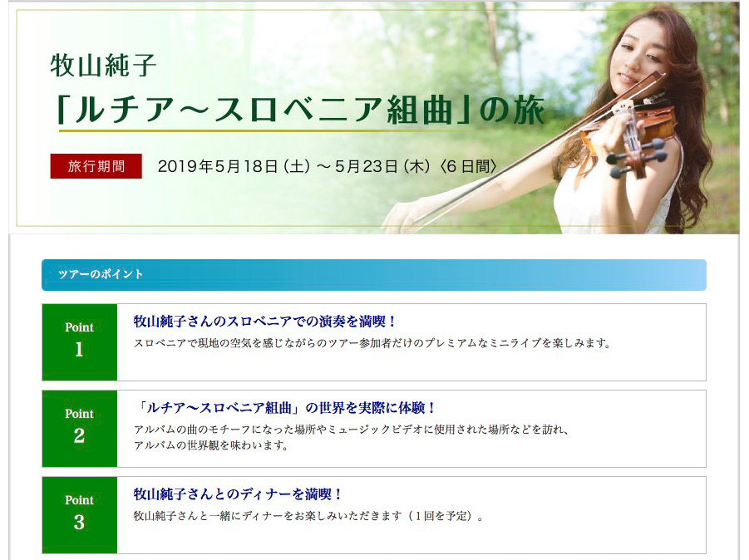Open the 牧山純子さんのスロベニアでの演奏を満喫 heading
This screenshot has height=560, width=749.
point(265,322)
